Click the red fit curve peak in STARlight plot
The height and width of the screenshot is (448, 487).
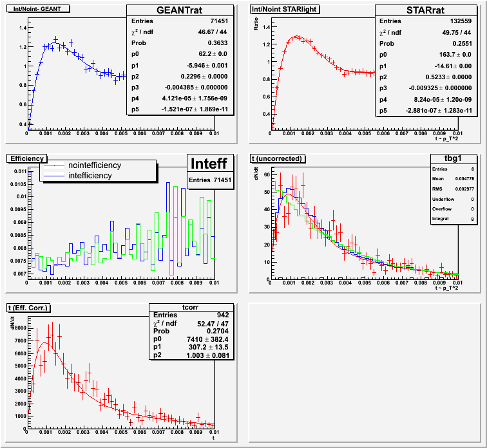(295, 37)
